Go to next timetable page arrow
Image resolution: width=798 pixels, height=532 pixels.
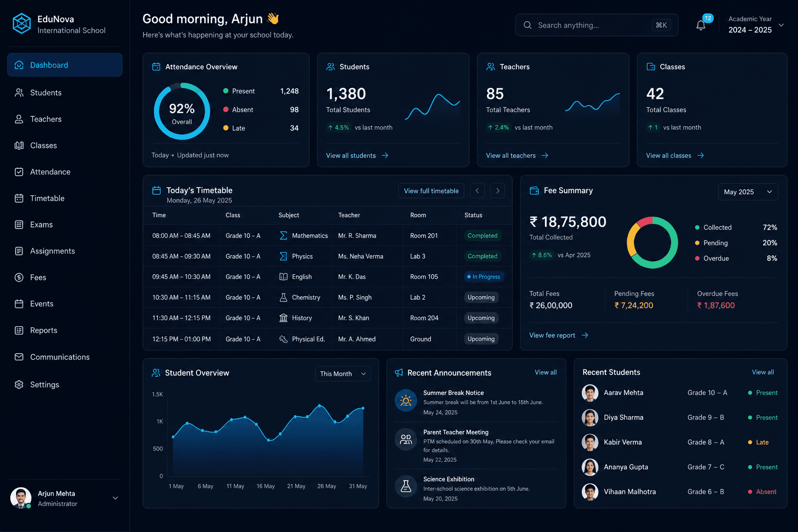tap(498, 191)
